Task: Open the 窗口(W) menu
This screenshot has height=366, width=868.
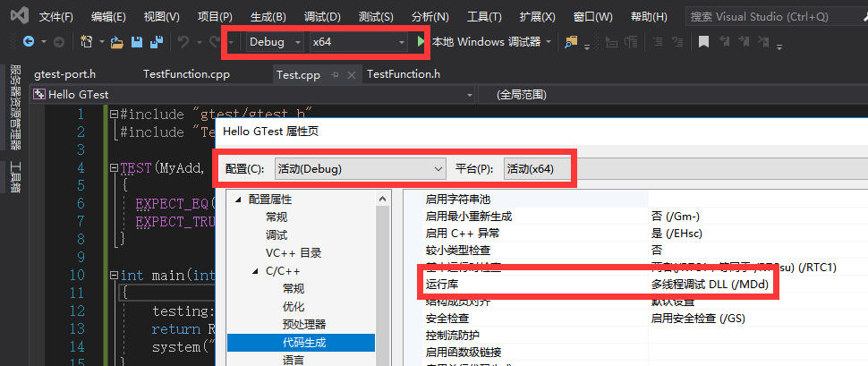Action: click(x=593, y=17)
